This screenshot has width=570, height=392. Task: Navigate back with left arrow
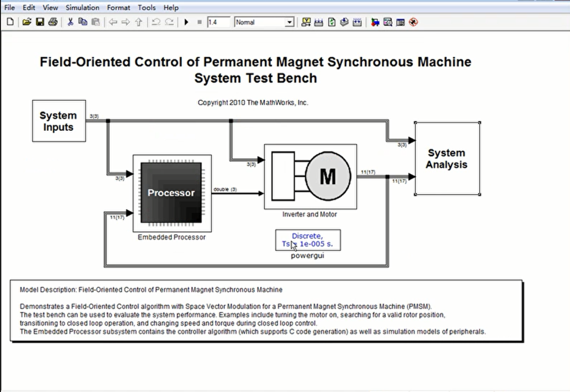(113, 22)
